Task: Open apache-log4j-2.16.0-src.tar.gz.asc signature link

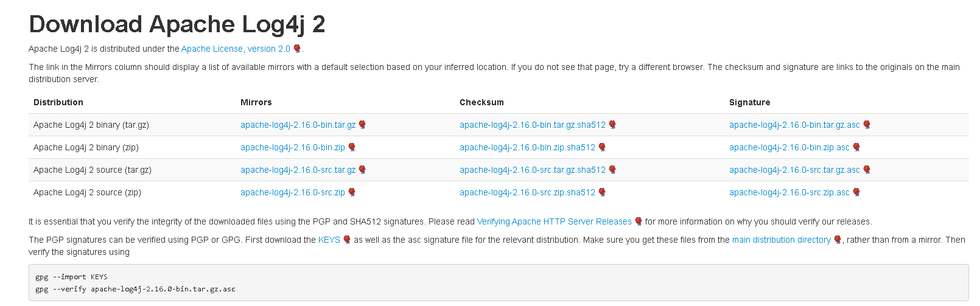Action: (794, 170)
